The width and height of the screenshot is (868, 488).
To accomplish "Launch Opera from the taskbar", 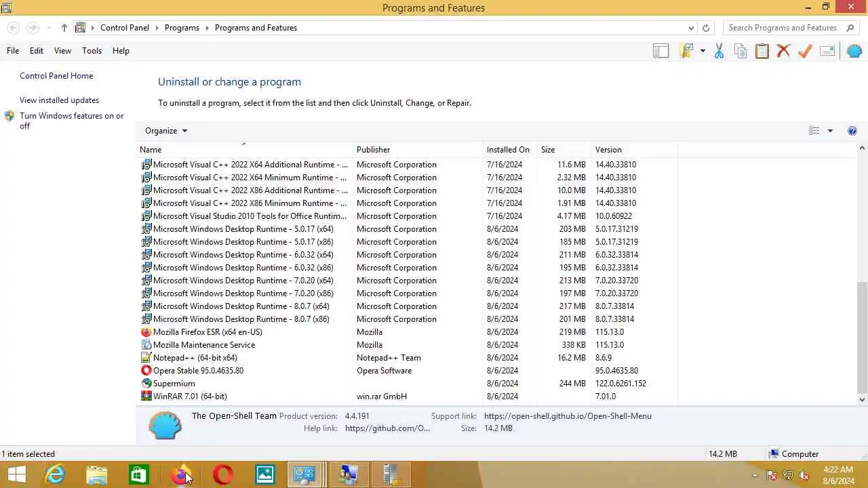I will click(223, 474).
